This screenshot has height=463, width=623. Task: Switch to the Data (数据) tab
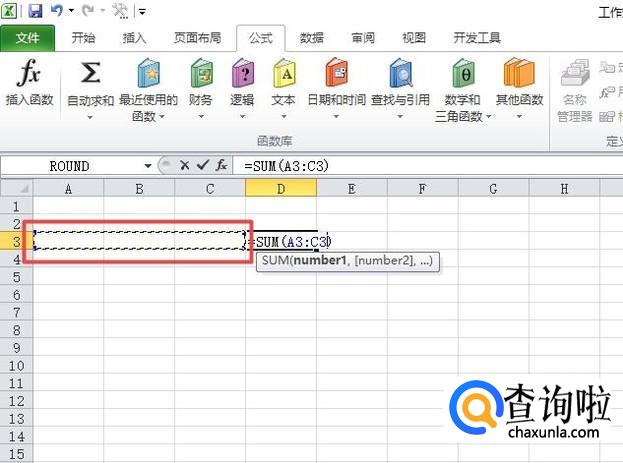312,38
